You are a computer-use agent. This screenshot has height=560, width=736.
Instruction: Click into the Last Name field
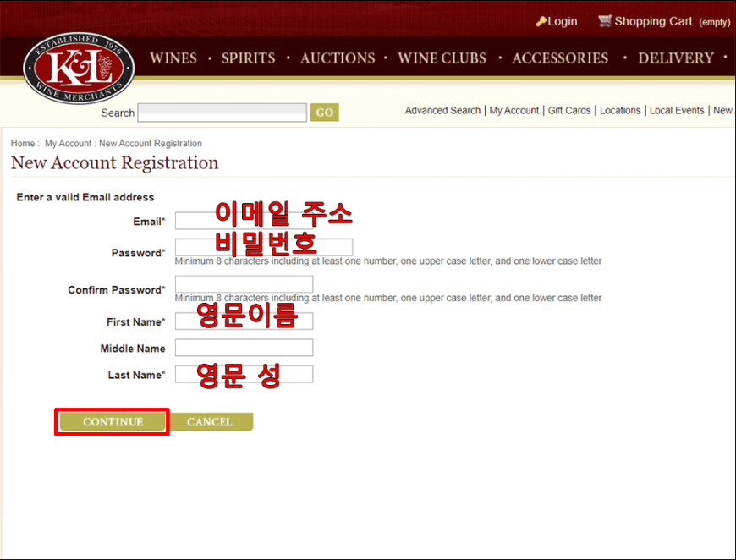point(244,374)
